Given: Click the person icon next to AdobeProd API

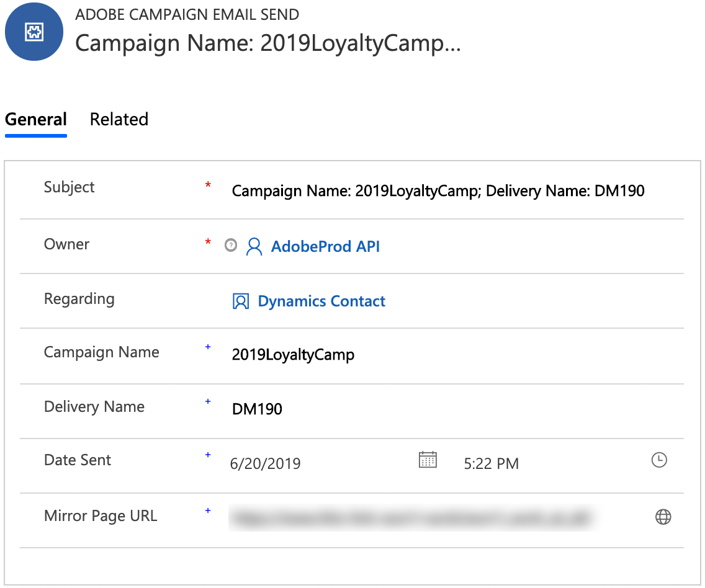Looking at the screenshot, I should [x=254, y=247].
